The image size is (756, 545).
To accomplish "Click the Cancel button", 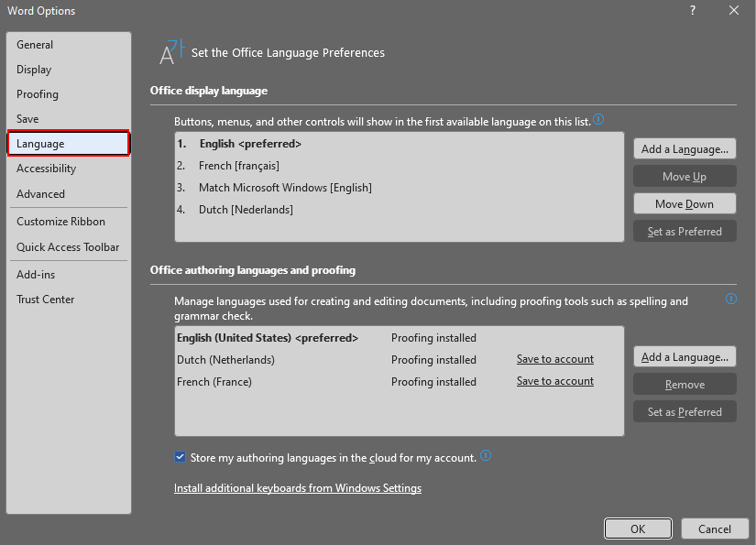I will (x=715, y=529).
